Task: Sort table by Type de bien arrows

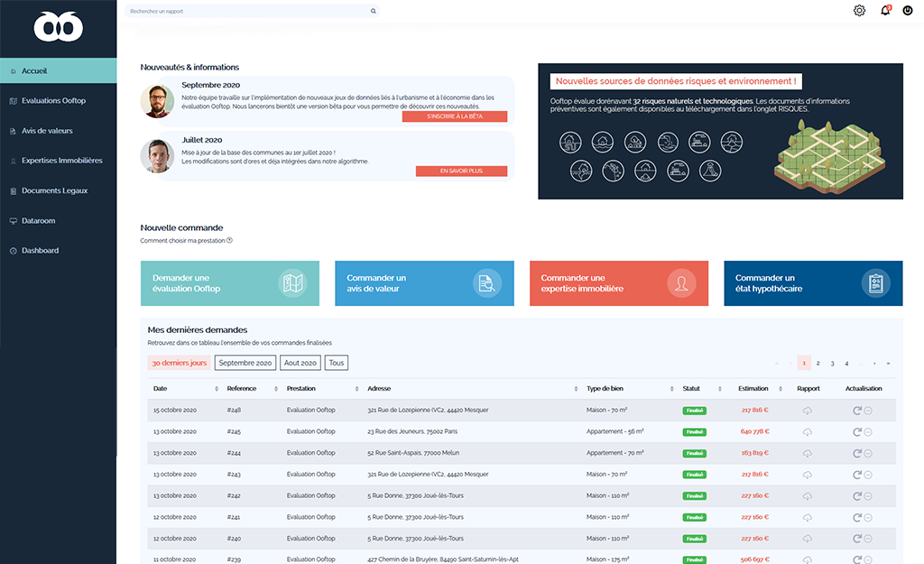Action: (671, 389)
